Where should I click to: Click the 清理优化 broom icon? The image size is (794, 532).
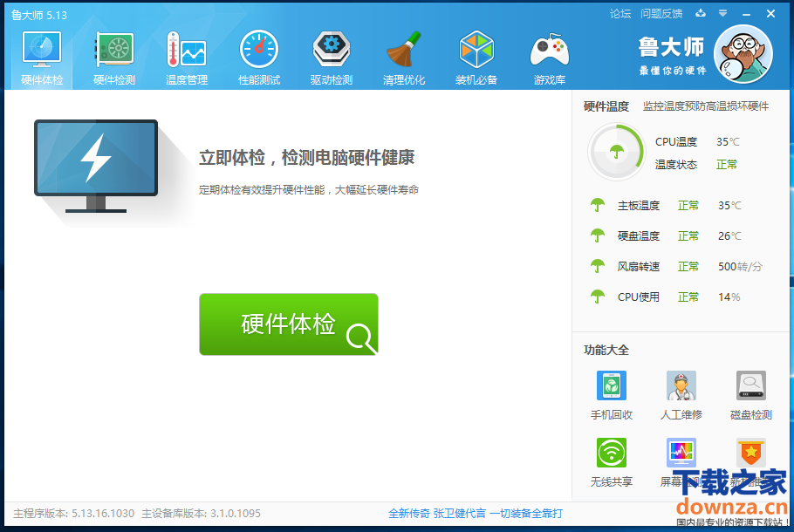coord(404,58)
